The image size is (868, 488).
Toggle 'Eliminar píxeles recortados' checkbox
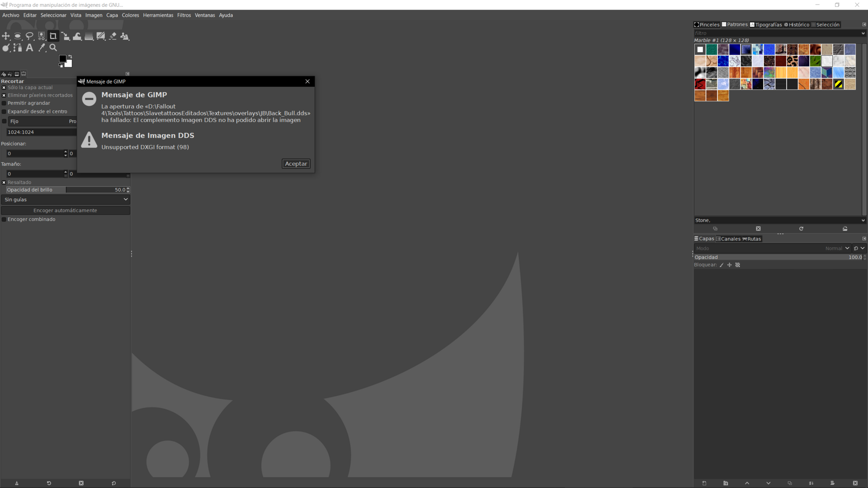[4, 95]
